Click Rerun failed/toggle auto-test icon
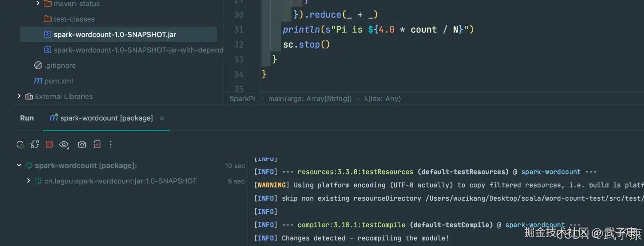The image size is (644, 246). coord(35,144)
